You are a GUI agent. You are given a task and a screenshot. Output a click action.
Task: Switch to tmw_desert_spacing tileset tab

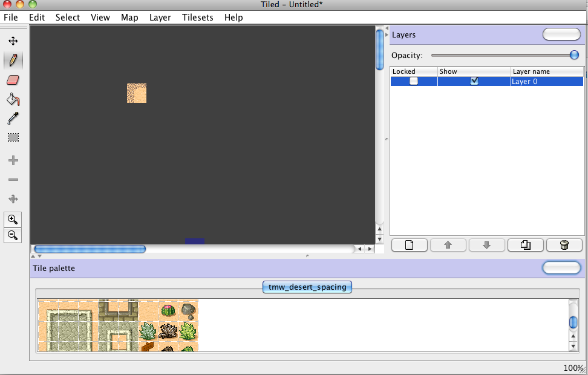307,287
